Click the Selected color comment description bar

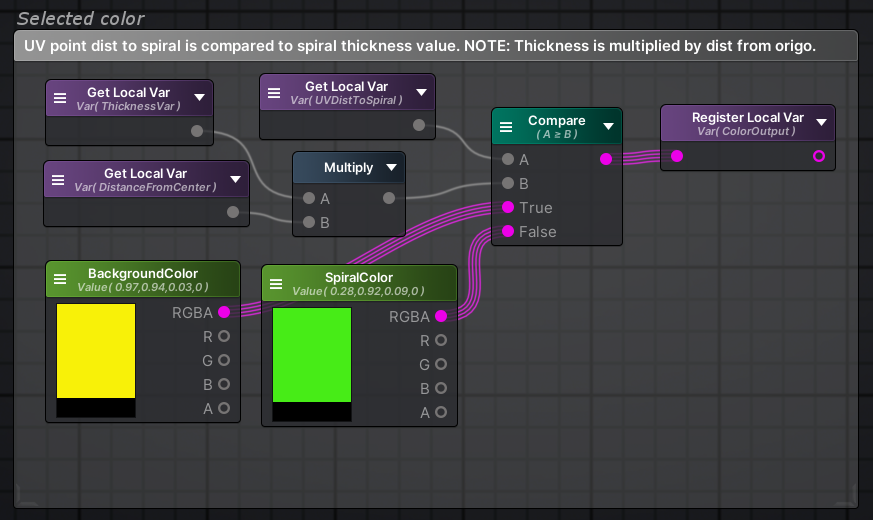[x=436, y=46]
